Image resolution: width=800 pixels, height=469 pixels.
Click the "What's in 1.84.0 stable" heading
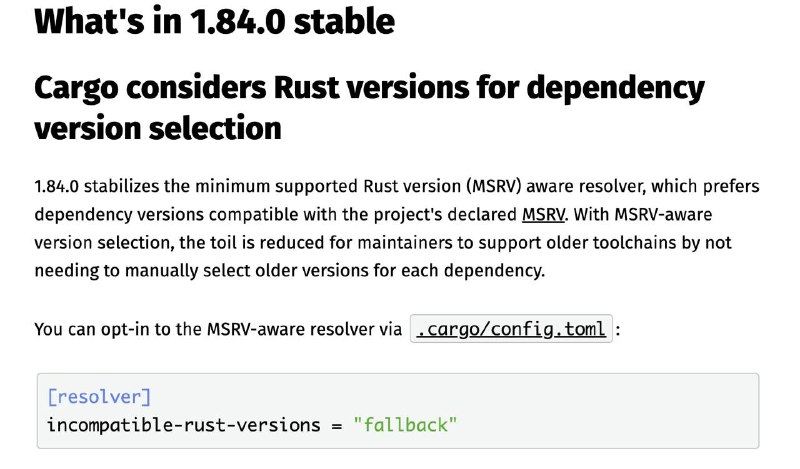point(214,21)
